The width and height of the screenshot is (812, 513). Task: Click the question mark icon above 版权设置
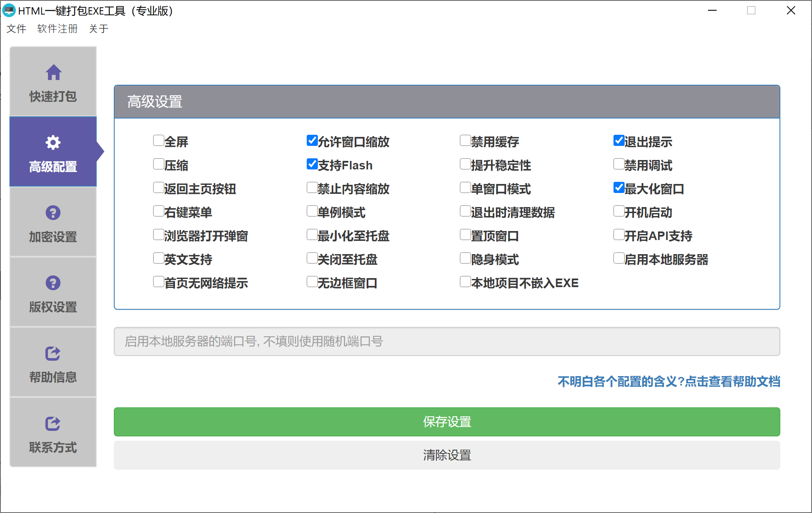click(x=53, y=283)
